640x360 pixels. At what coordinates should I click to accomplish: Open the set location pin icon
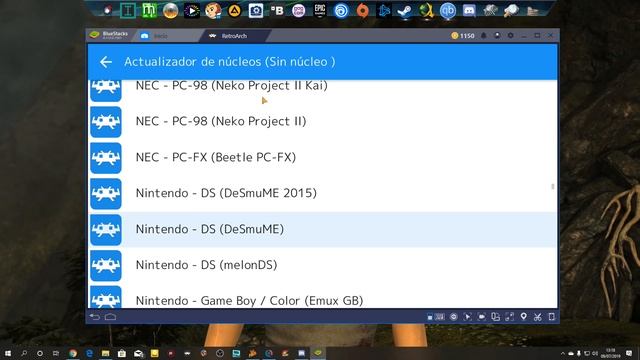(x=524, y=317)
